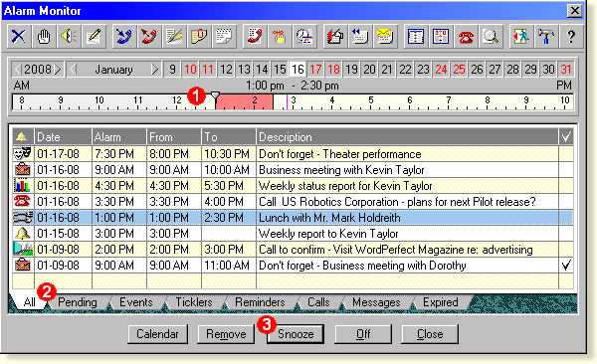Viewport: 597px width, 364px height.
Task: Select 'Call to confirm - Visit WordPerfect Magazine' entry
Action: [x=293, y=249]
